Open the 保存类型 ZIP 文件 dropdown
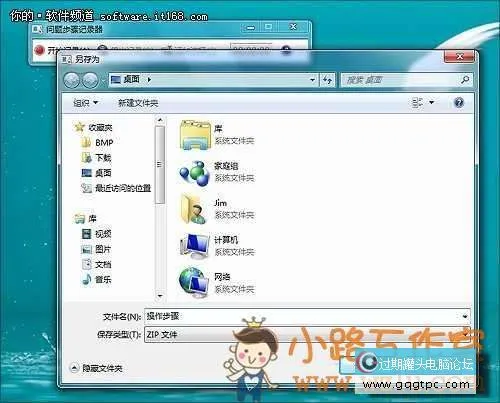The height and width of the screenshot is (403, 500). [307, 334]
